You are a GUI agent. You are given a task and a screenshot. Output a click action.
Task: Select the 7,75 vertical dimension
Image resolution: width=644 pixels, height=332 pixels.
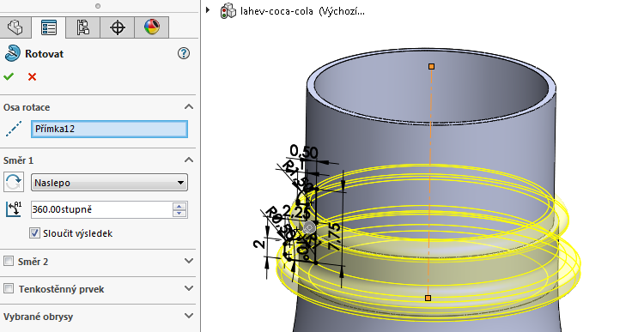coord(333,237)
